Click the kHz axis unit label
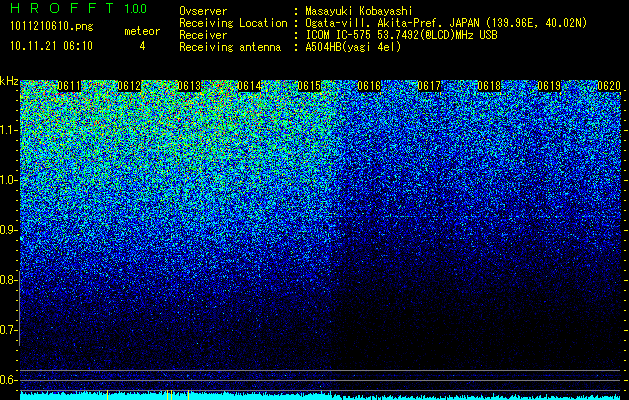Screen dimensions: 629x400 point(9,81)
